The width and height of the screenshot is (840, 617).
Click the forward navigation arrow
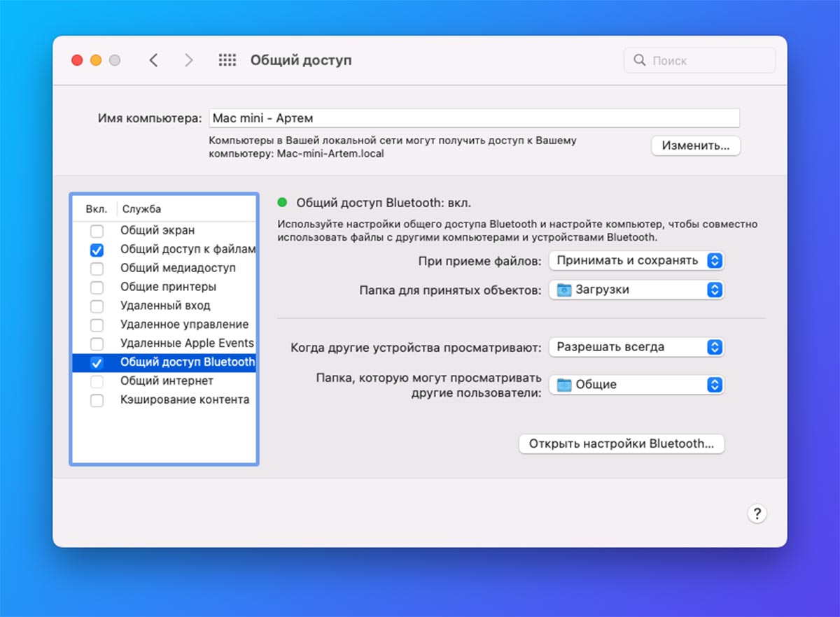point(188,61)
